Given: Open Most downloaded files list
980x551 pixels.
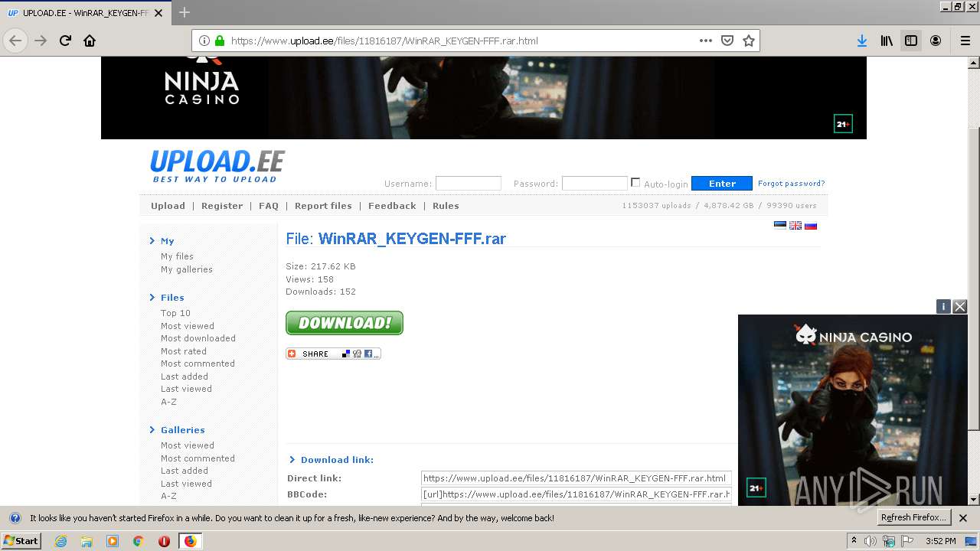Looking at the screenshot, I should point(198,338).
